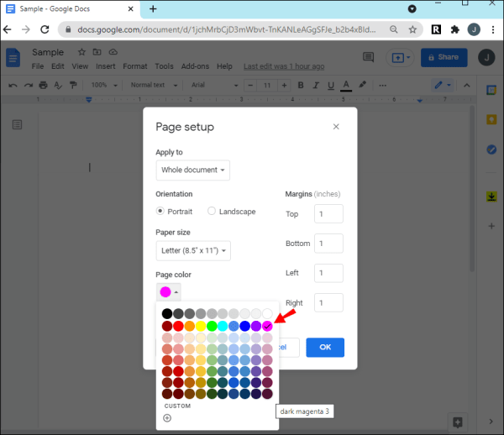
Task: Click the Top margin field
Action: 328,213
